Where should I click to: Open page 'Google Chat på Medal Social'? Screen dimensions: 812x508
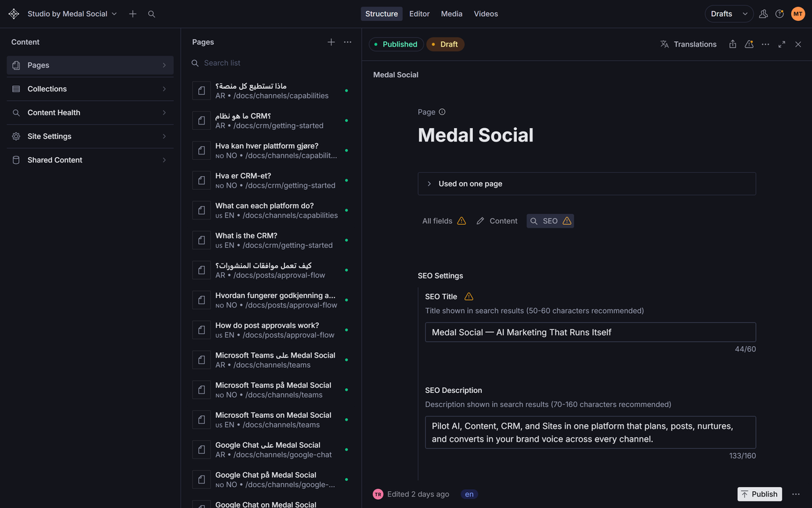point(271,480)
